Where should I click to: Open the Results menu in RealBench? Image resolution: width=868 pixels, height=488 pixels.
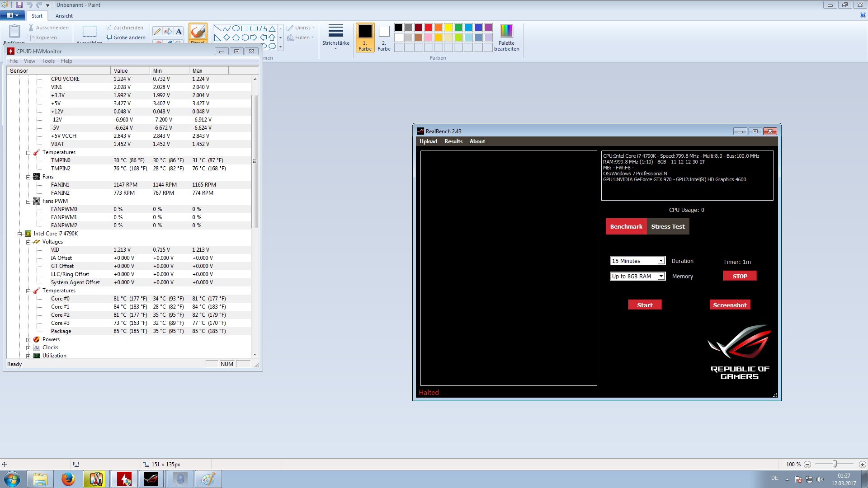click(453, 141)
